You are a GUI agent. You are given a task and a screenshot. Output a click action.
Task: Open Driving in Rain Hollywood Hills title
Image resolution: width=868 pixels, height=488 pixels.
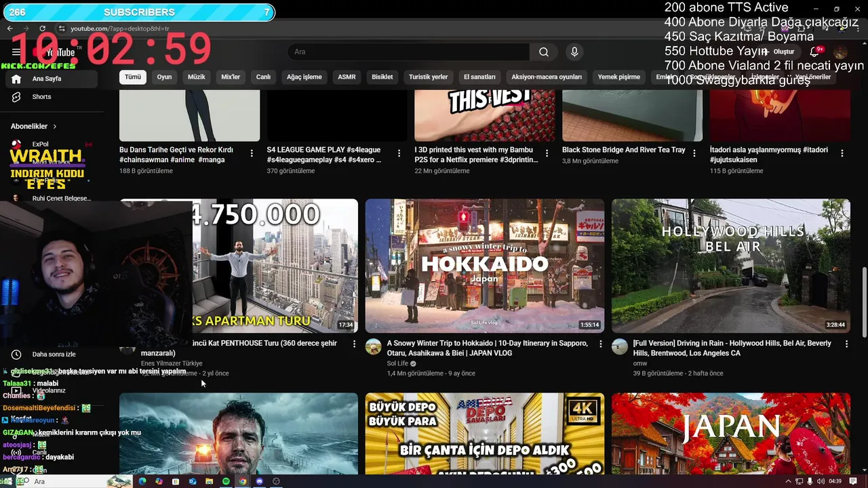732,348
